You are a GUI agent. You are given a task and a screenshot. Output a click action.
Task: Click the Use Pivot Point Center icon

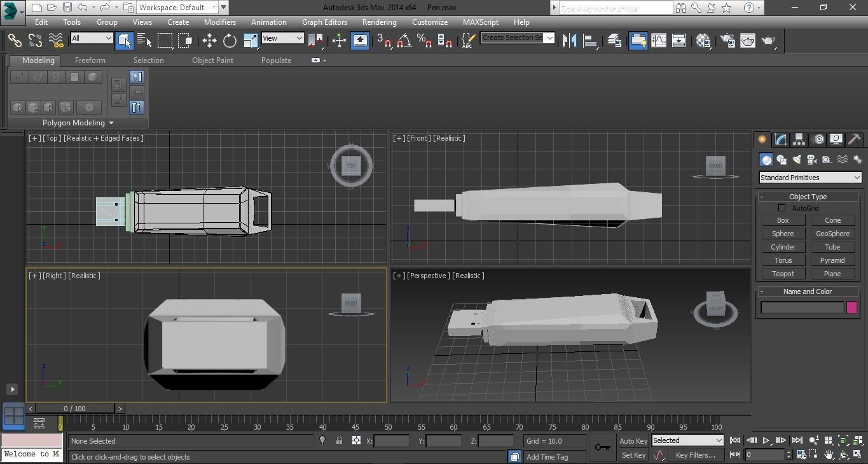coord(315,40)
